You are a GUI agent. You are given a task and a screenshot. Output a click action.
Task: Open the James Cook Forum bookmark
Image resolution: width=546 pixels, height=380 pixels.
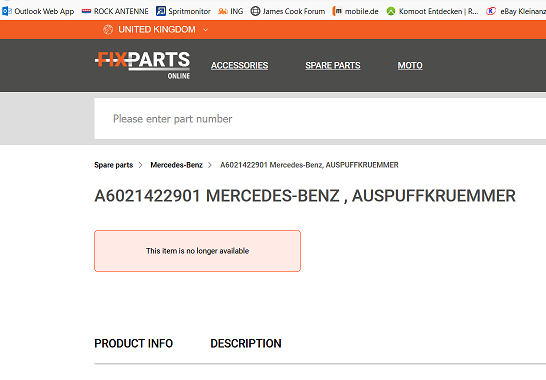288,11
